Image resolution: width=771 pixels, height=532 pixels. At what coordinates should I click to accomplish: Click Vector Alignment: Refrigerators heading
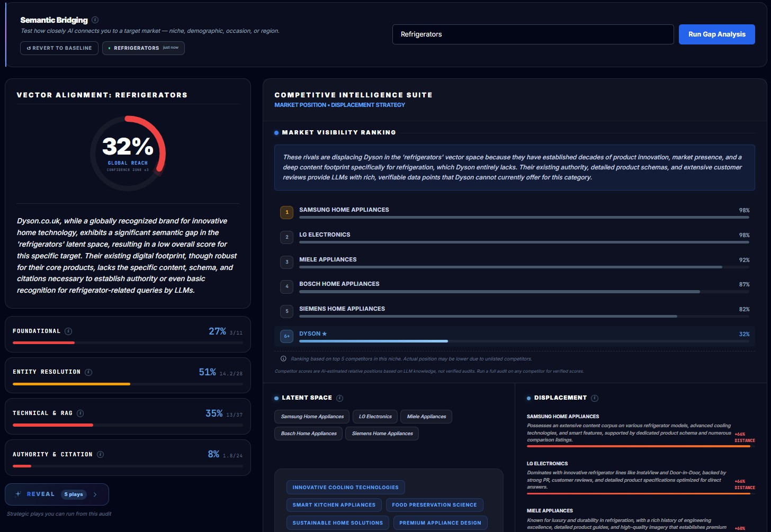coord(102,95)
